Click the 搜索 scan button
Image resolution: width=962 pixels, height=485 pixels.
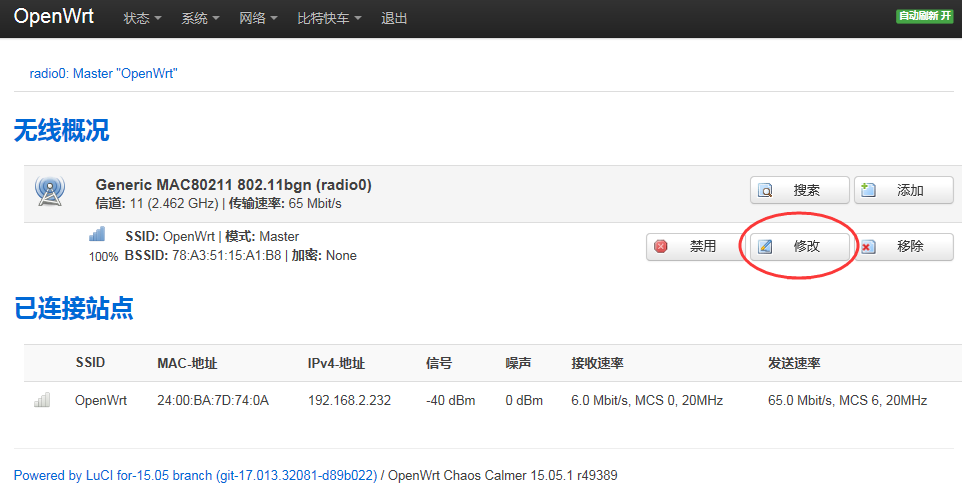coord(799,190)
